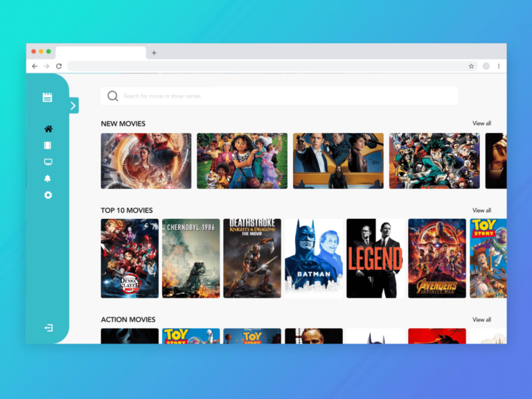532x399 pixels.
Task: Open TV shows via the monitor icon
Action: tap(48, 162)
